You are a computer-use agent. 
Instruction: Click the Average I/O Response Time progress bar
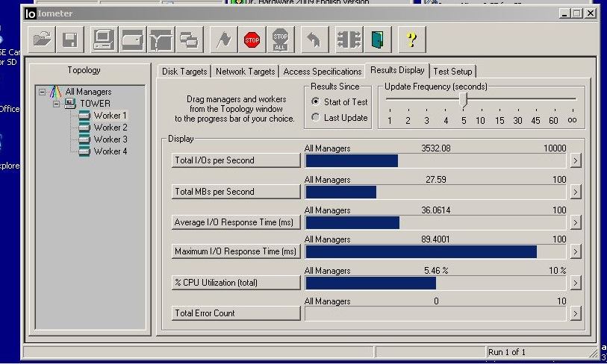click(435, 222)
